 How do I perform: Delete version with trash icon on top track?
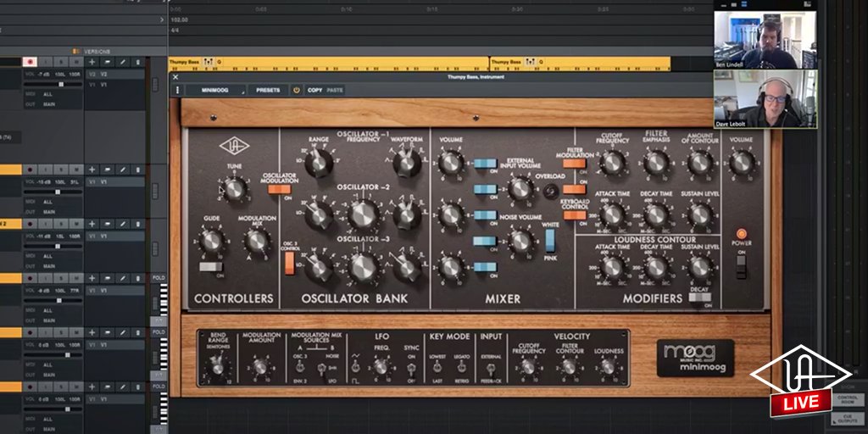(x=138, y=62)
